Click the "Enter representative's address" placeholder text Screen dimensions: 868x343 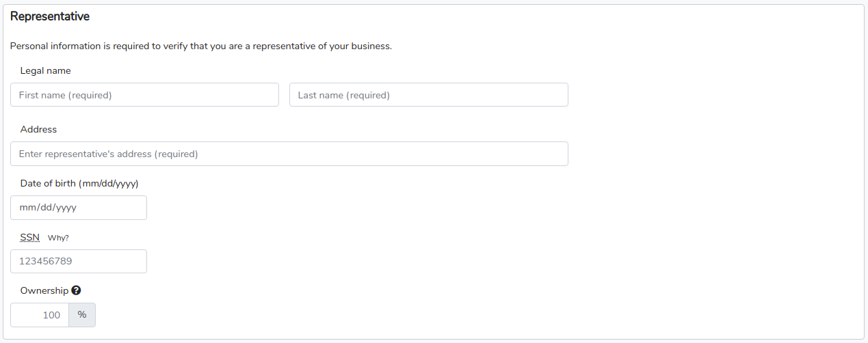[108, 154]
